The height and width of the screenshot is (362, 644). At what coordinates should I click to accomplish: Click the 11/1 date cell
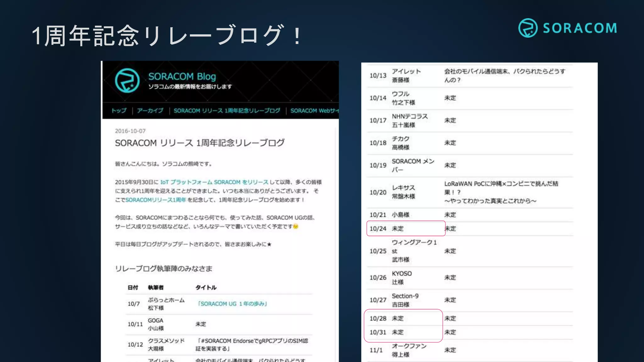tap(376, 350)
